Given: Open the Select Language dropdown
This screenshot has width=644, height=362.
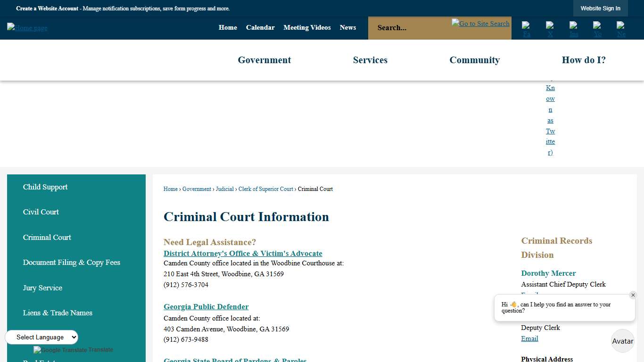Looking at the screenshot, I should (41, 337).
